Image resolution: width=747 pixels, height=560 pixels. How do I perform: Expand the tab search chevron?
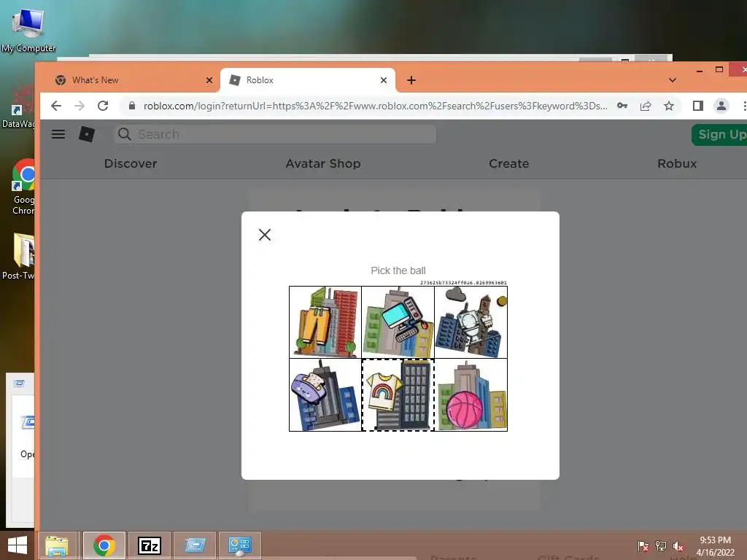pos(672,80)
